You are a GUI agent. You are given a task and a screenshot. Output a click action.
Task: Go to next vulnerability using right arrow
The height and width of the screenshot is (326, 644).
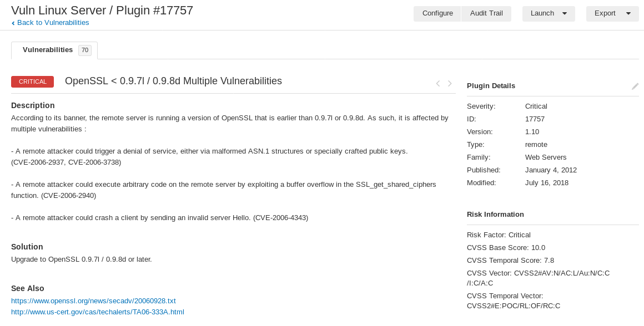[x=450, y=84]
